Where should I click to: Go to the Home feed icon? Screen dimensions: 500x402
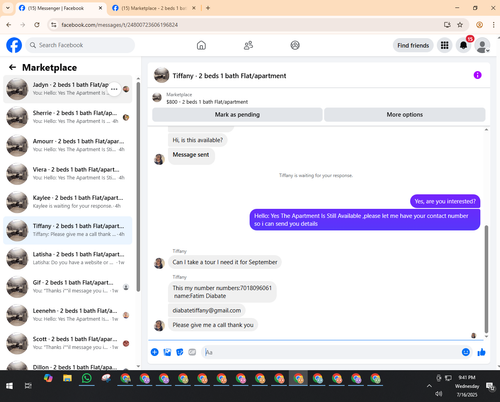(x=201, y=45)
